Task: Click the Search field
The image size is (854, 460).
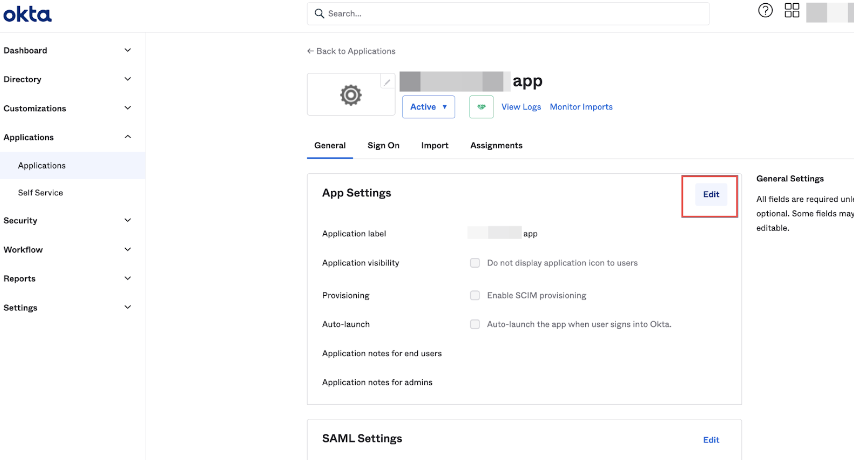Action: (508, 14)
